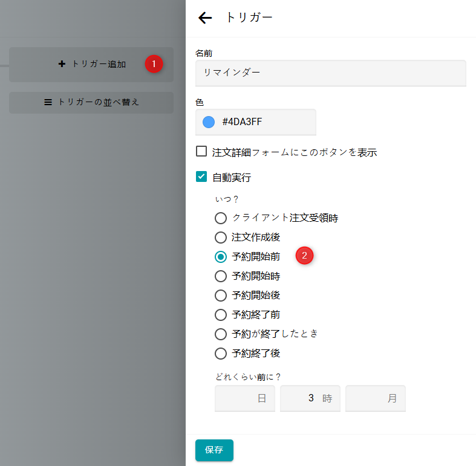Image resolution: width=476 pixels, height=466 pixels.
Task: Click the 名前 field containing リマインダー
Action: 330,73
